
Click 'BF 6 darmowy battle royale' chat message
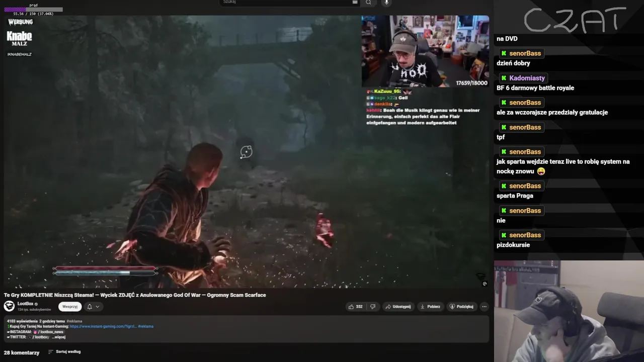pos(535,88)
